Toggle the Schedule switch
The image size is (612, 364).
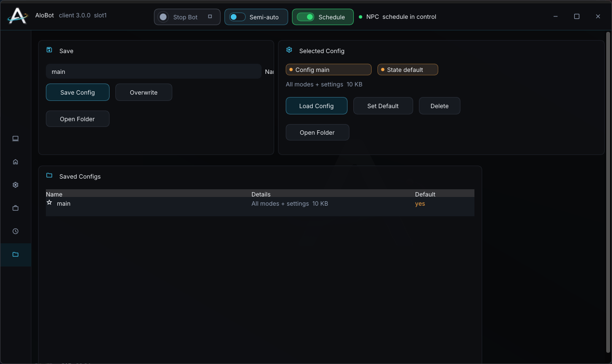click(305, 17)
